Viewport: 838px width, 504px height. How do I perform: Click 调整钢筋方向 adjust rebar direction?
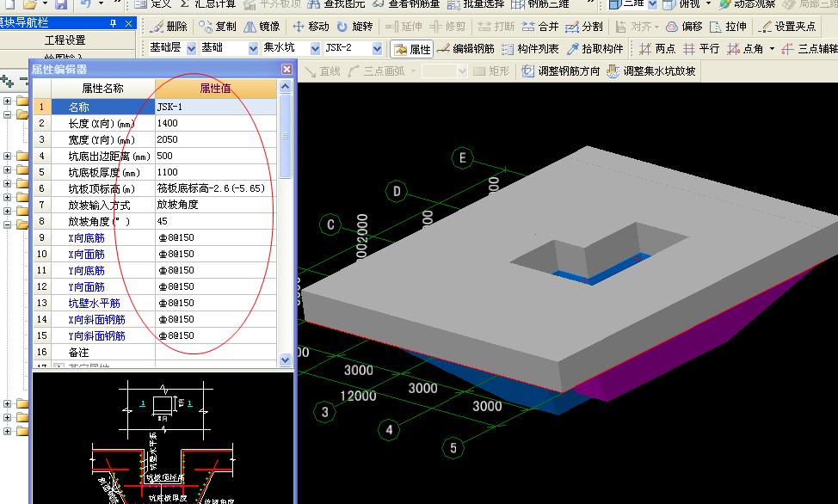(x=561, y=71)
